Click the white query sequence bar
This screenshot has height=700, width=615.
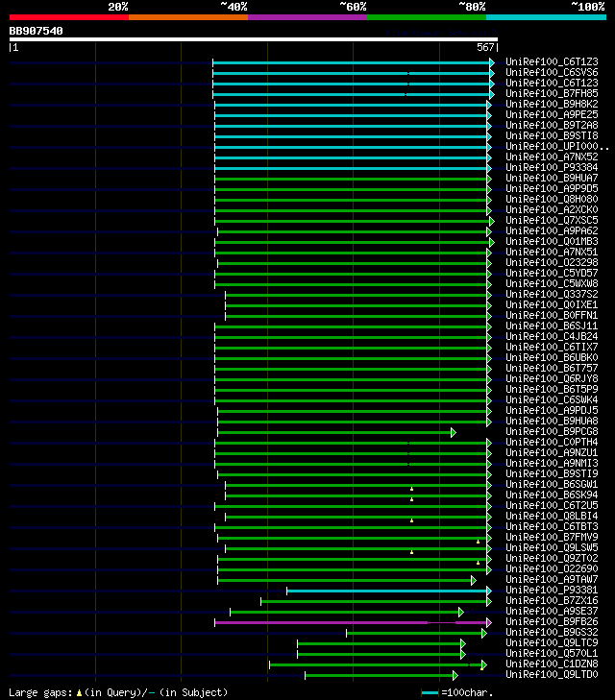[254, 39]
